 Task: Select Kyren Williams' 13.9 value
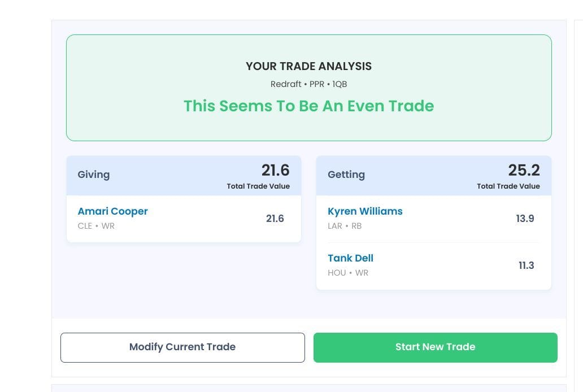(525, 219)
